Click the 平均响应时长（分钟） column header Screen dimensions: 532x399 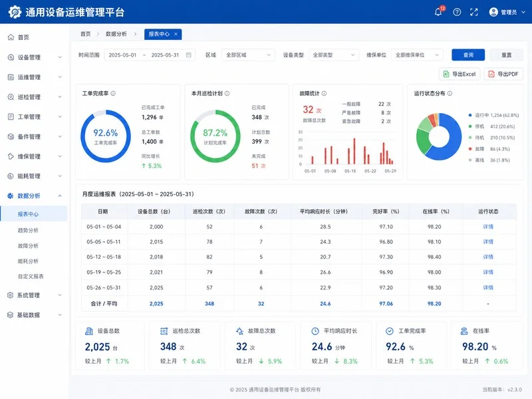[x=324, y=211]
